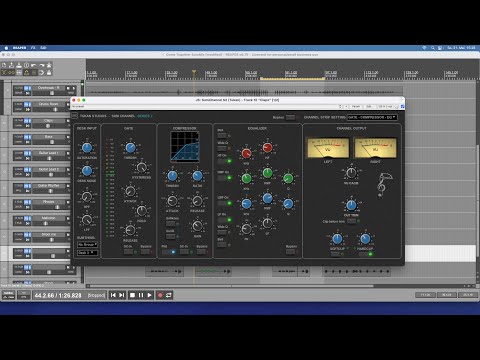This screenshot has height=360, width=480.
Task: Click the edit cursor marker in timeline ruler
Action: click(194, 72)
